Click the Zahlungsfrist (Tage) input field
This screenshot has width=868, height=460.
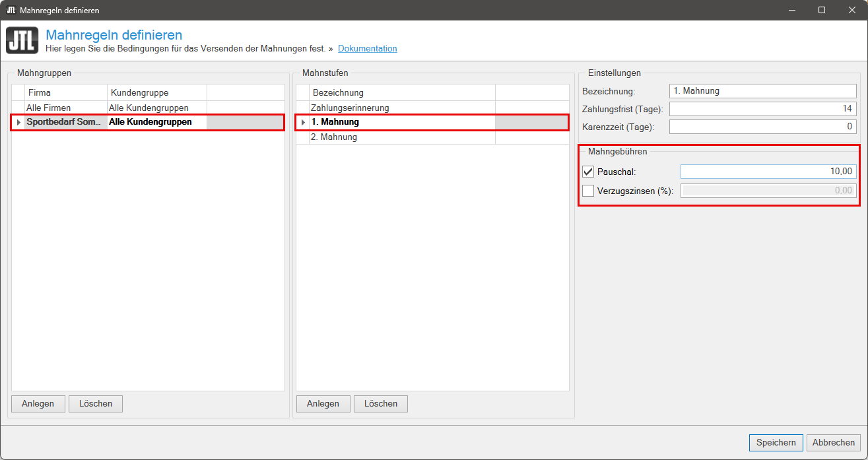762,109
